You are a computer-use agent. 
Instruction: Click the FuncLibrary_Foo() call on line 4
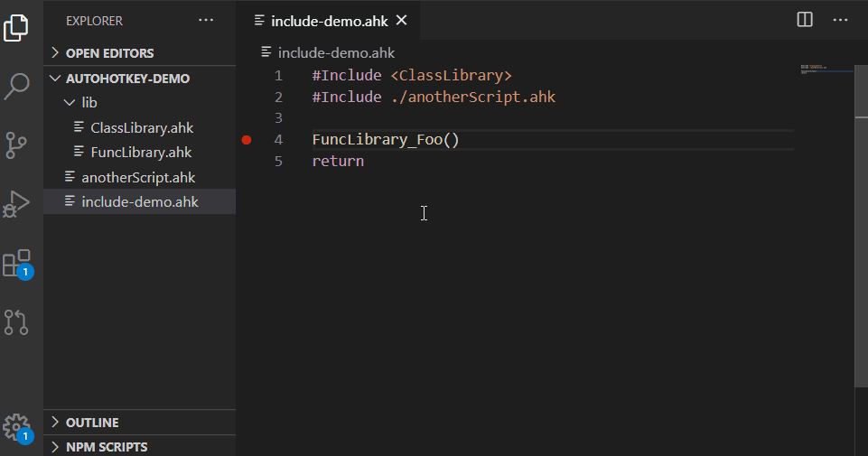click(386, 140)
